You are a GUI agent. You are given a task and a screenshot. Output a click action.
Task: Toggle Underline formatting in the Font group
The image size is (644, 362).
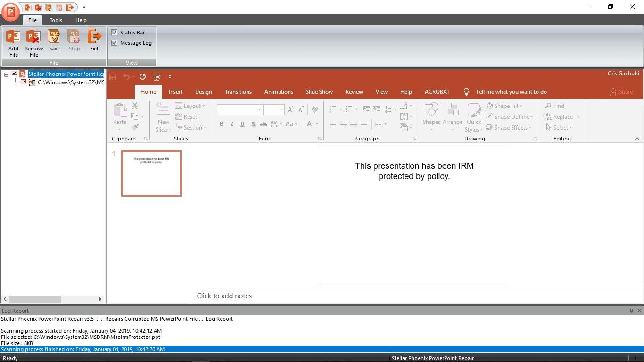(242, 124)
